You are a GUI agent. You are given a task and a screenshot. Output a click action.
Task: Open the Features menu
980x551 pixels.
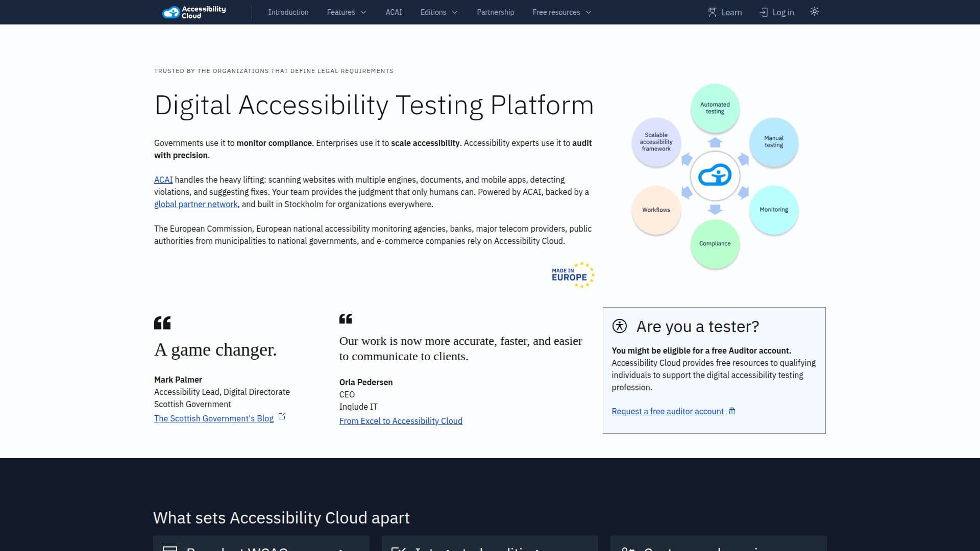[x=347, y=12]
